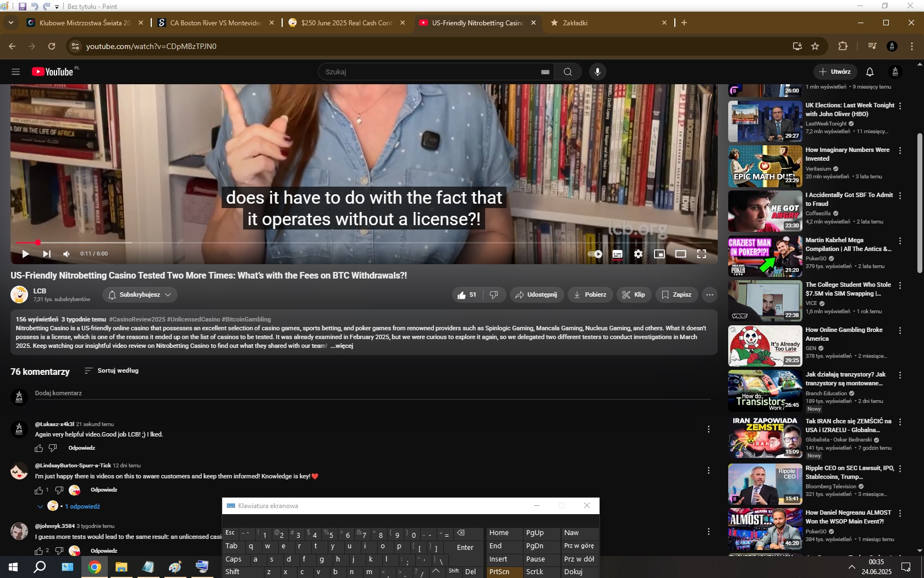The image size is (924, 578).
Task: Click the Pobierz download button
Action: tap(590, 295)
